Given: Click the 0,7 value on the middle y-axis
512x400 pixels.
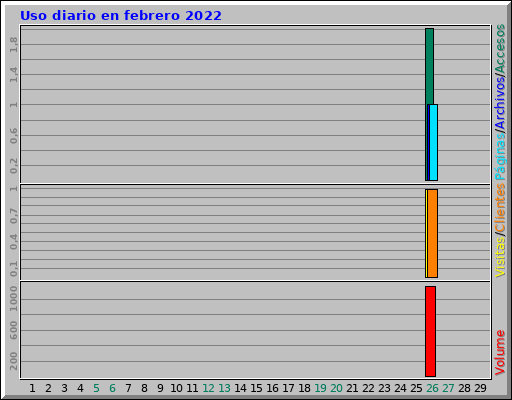Looking at the screenshot, I should pyautogui.click(x=14, y=215).
